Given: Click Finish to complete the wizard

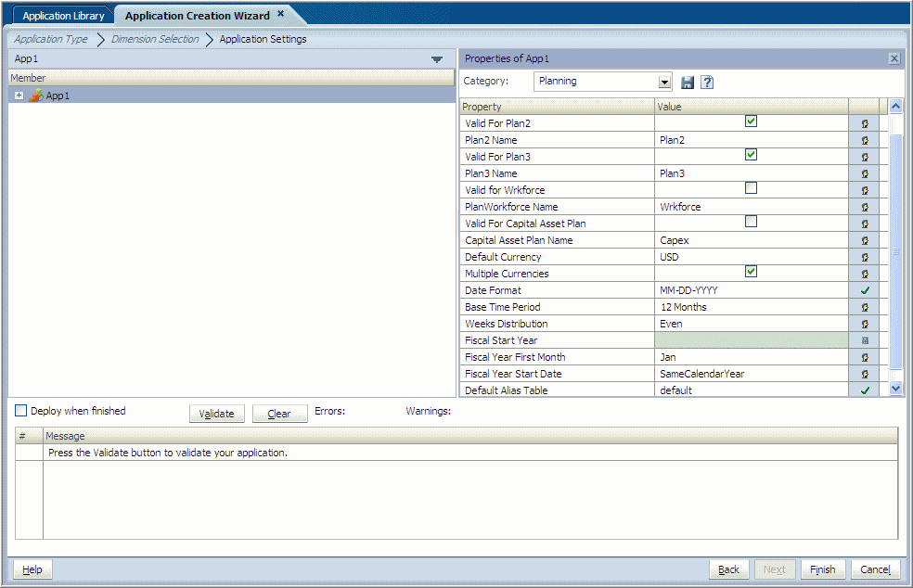Looking at the screenshot, I should point(823,569).
